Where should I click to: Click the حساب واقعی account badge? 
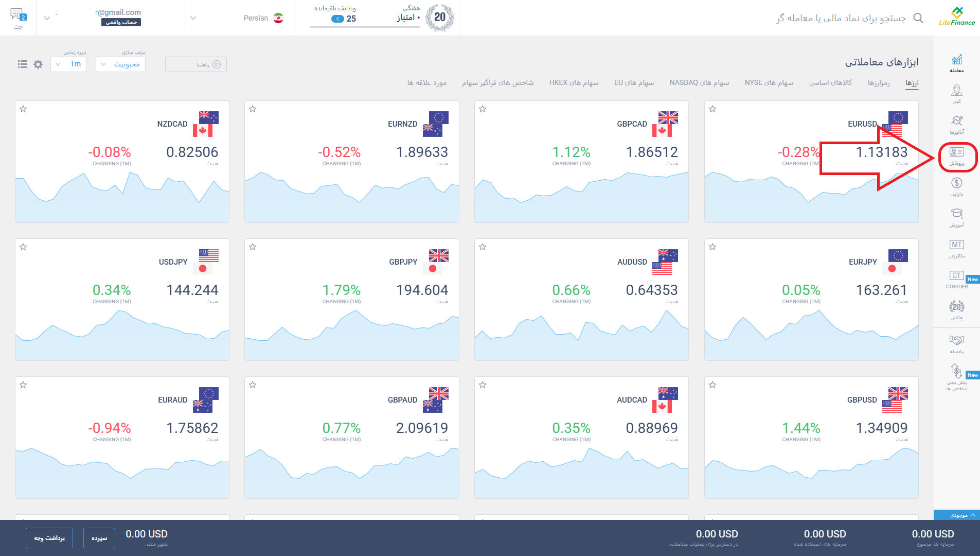121,22
